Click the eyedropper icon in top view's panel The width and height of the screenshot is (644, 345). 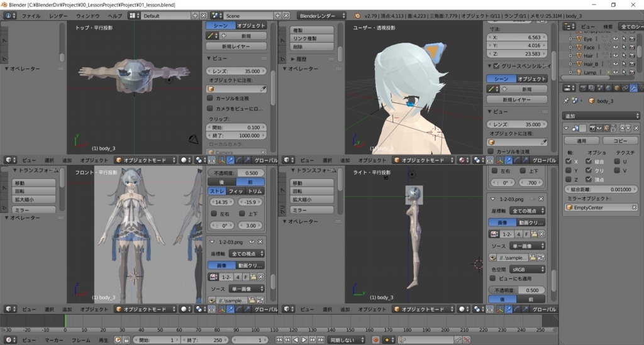pos(264,89)
